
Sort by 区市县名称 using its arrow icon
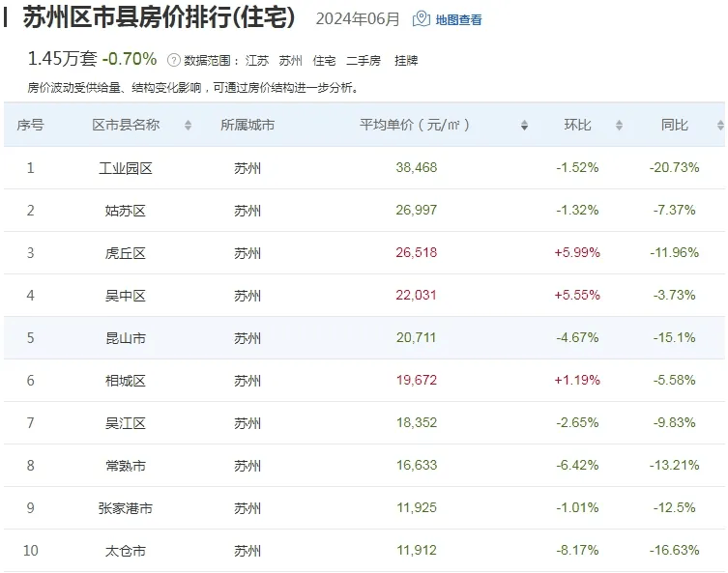point(188,126)
